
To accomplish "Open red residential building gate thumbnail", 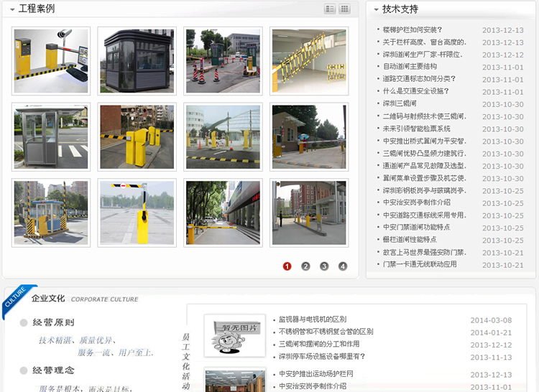I will pyautogui.click(x=309, y=213).
